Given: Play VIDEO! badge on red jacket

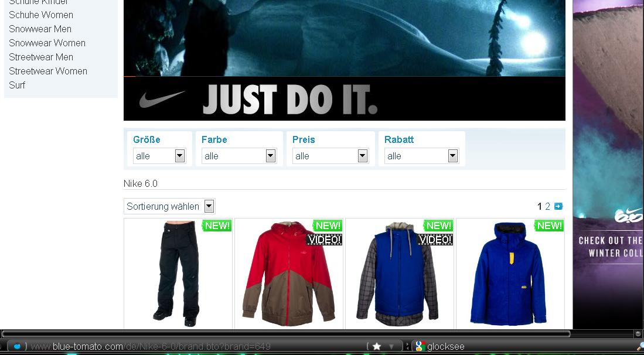Looking at the screenshot, I should click(324, 239).
